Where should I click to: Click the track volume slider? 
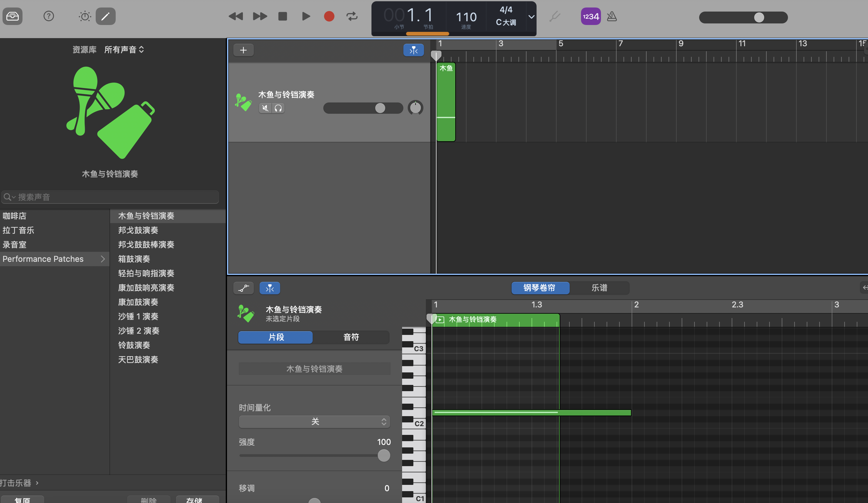point(363,108)
